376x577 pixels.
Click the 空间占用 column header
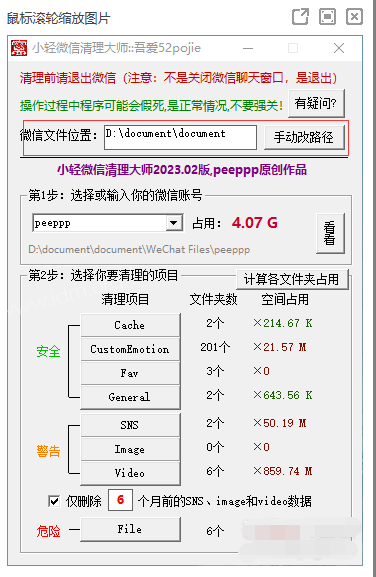285,299
